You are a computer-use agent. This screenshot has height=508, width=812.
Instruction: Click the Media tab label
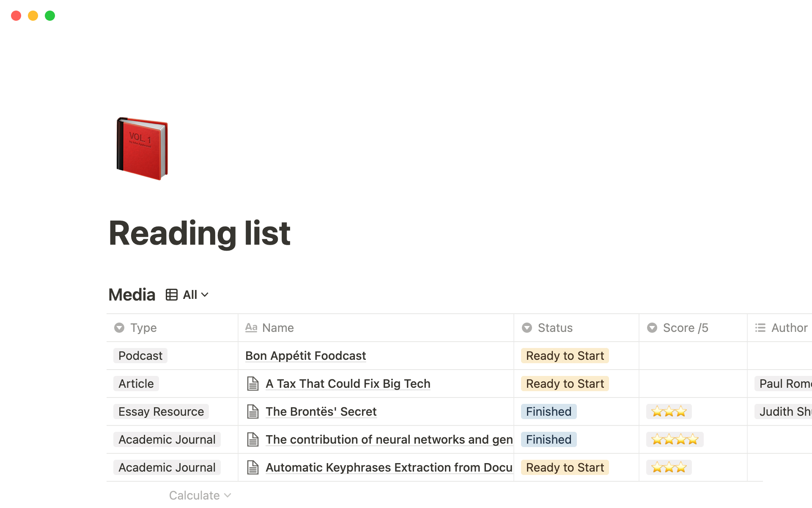click(x=132, y=294)
